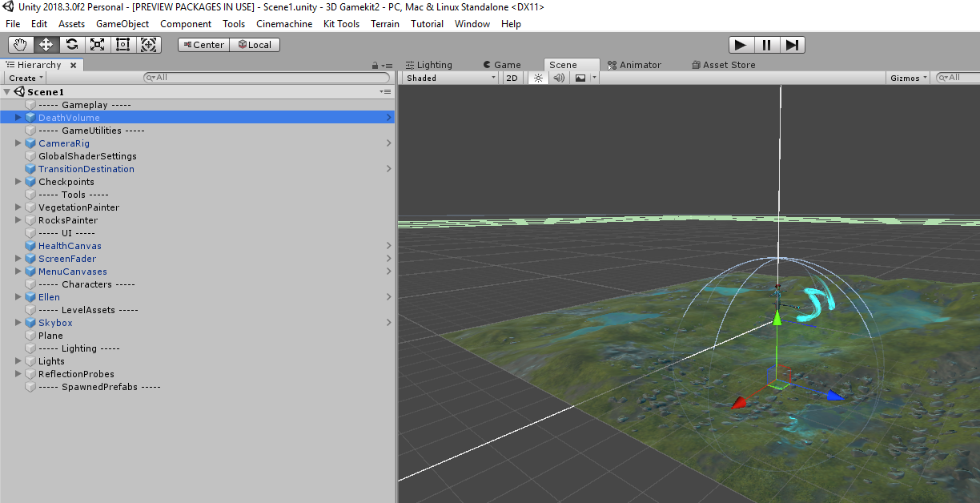Viewport: 980px width, 503px height.
Task: Click the blue Z-axis gizmo arrow
Action: tap(836, 395)
